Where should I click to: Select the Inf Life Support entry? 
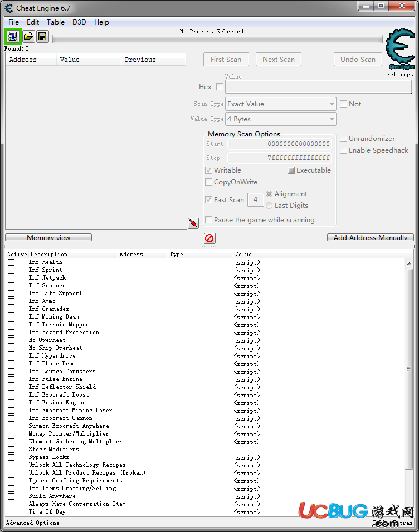tap(55, 294)
